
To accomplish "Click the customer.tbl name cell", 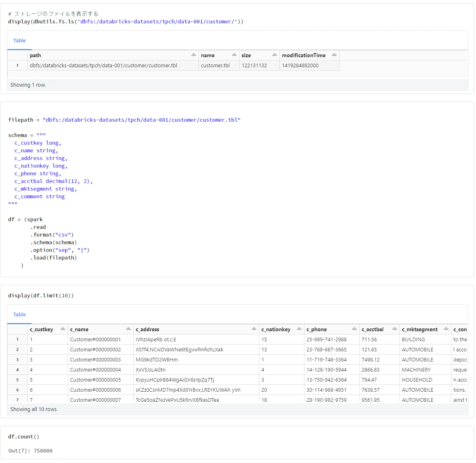I will pos(219,65).
